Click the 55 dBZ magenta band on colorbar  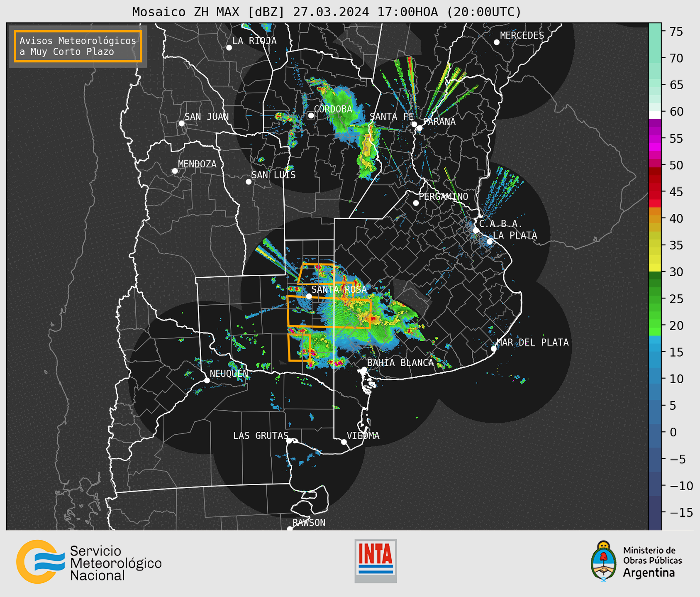pyautogui.click(x=655, y=138)
